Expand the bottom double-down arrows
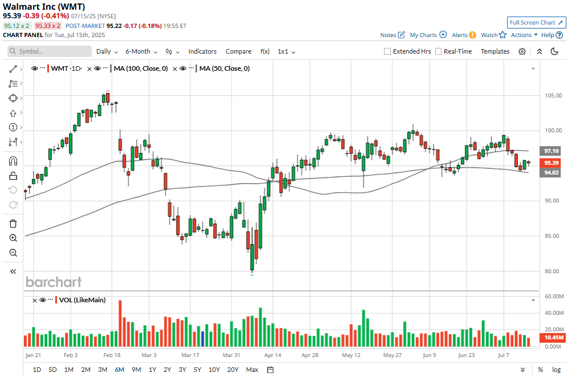Viewport: 588px width, 385px height. (x=522, y=370)
